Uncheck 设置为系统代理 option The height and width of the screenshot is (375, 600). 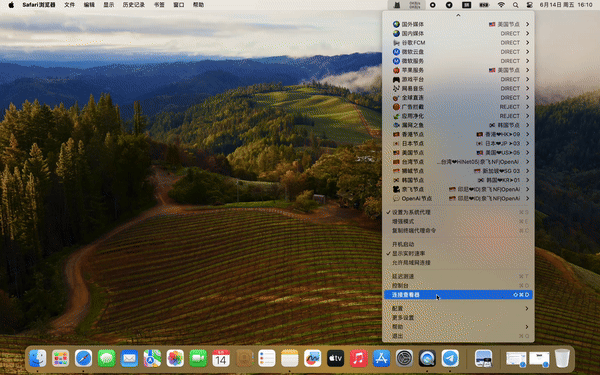[x=458, y=212]
